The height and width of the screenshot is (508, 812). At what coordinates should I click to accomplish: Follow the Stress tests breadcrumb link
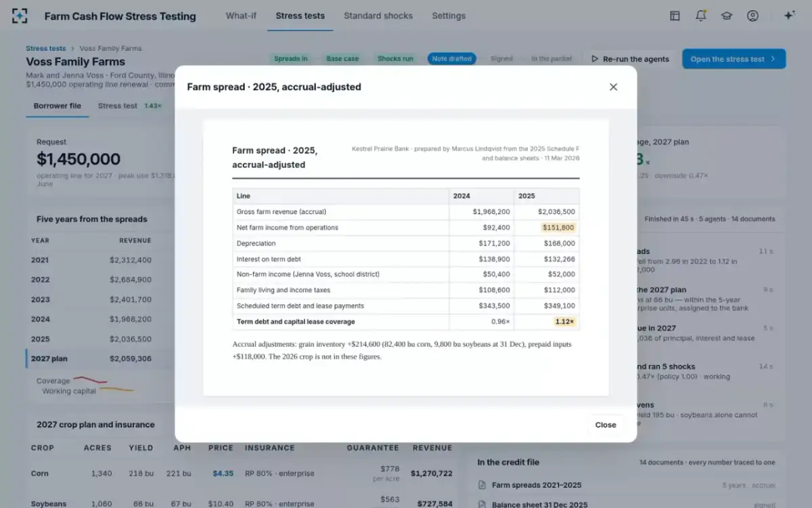click(46, 48)
